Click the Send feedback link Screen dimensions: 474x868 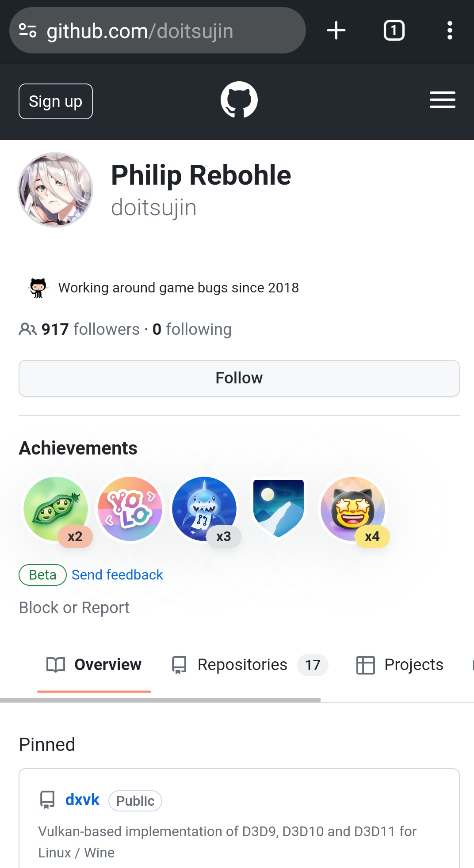click(x=117, y=575)
